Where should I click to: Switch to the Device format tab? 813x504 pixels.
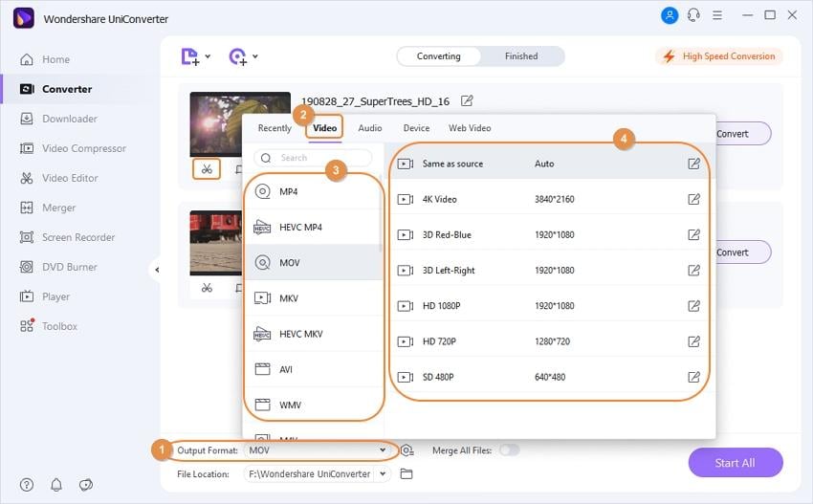[x=416, y=128]
